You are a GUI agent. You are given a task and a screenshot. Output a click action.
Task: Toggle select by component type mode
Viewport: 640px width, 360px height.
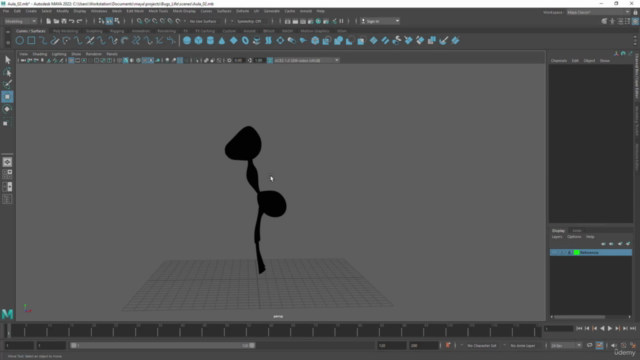pos(117,21)
